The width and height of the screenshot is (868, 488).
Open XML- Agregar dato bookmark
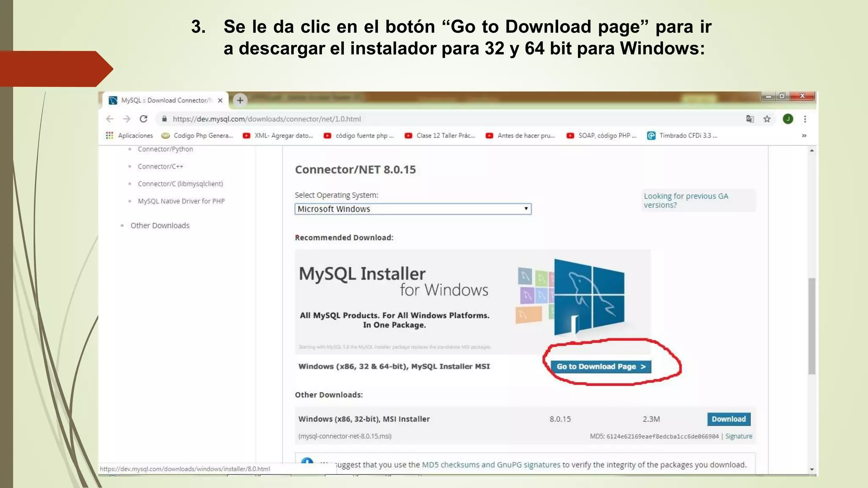[278, 136]
